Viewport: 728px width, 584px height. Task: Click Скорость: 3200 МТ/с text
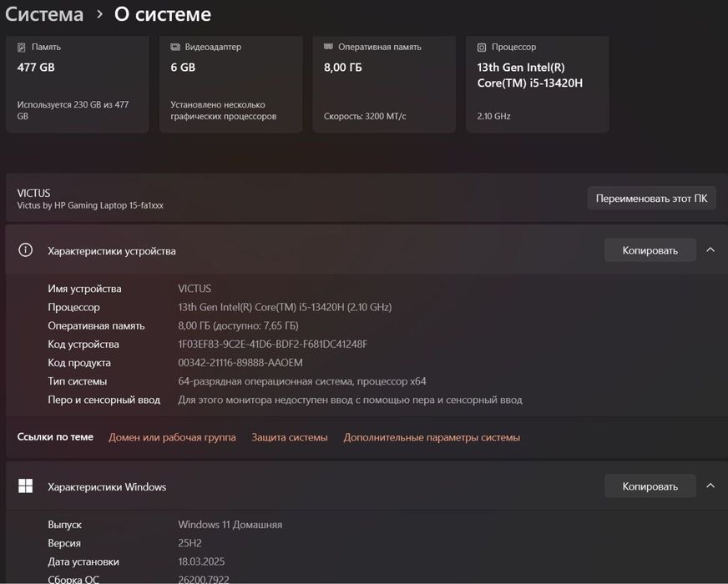pos(365,117)
